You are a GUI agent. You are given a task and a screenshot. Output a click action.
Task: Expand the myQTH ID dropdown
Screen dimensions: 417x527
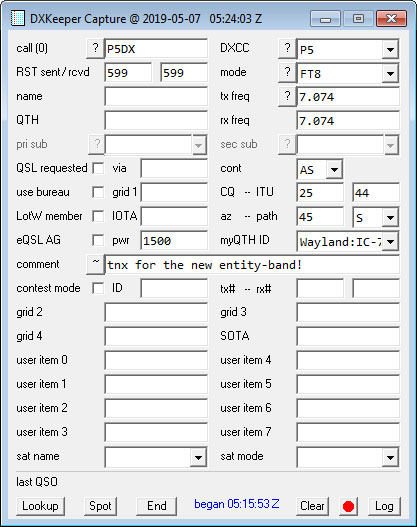(390, 241)
